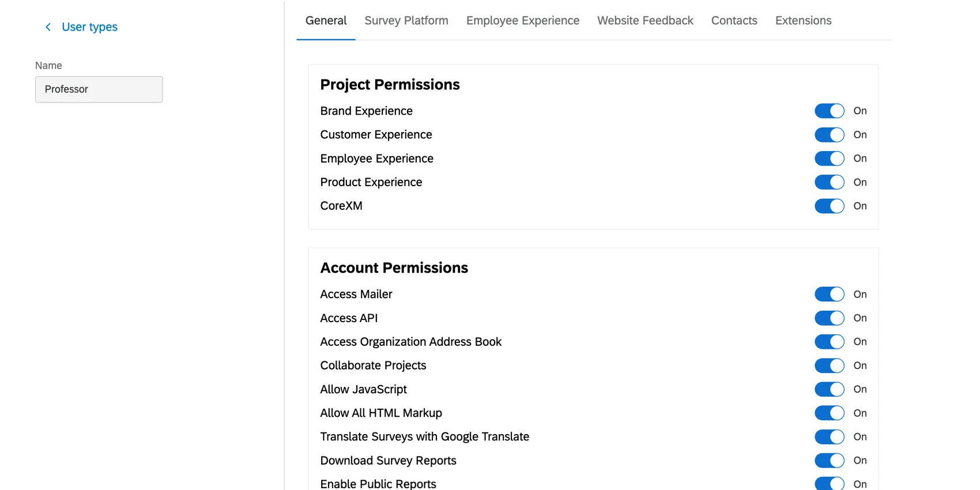Screen dimensions: 980x490
Task: Disable CoreXM for this user type
Action: click(829, 206)
